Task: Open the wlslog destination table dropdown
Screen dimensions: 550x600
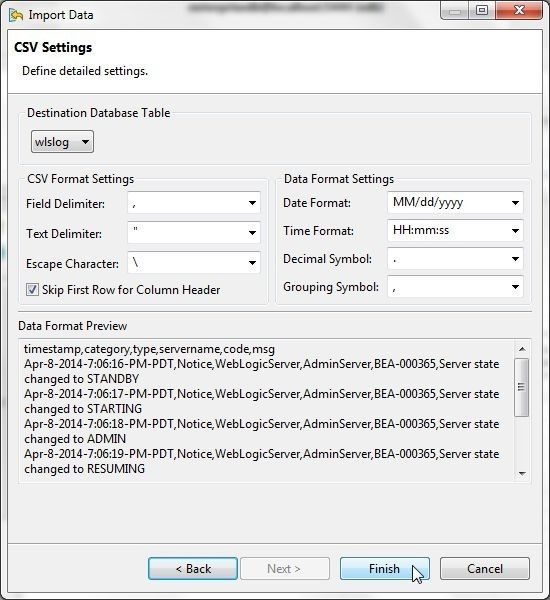Action: pos(62,142)
